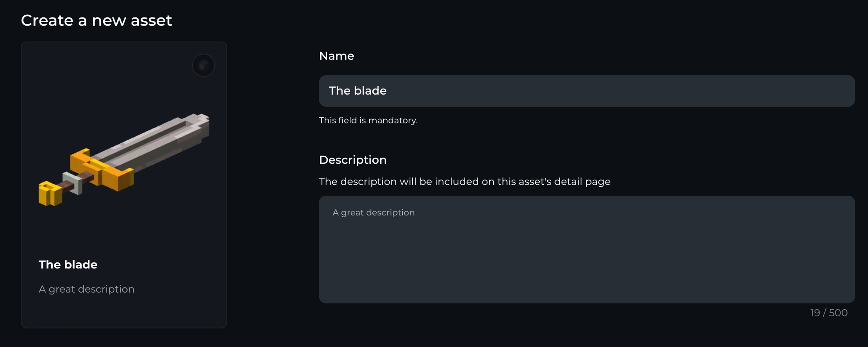The width and height of the screenshot is (868, 347).
Task: Click the golden crossguard of the sword
Action: (103, 170)
